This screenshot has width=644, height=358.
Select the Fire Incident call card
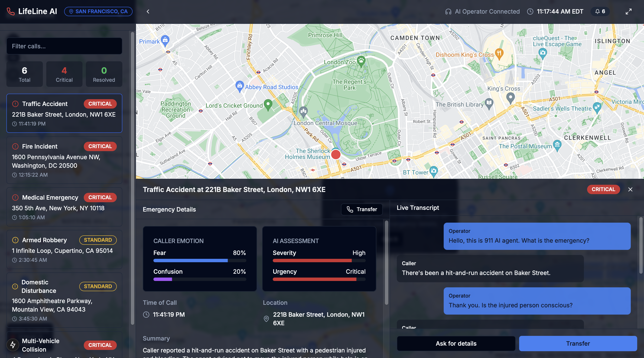pyautogui.click(x=64, y=160)
